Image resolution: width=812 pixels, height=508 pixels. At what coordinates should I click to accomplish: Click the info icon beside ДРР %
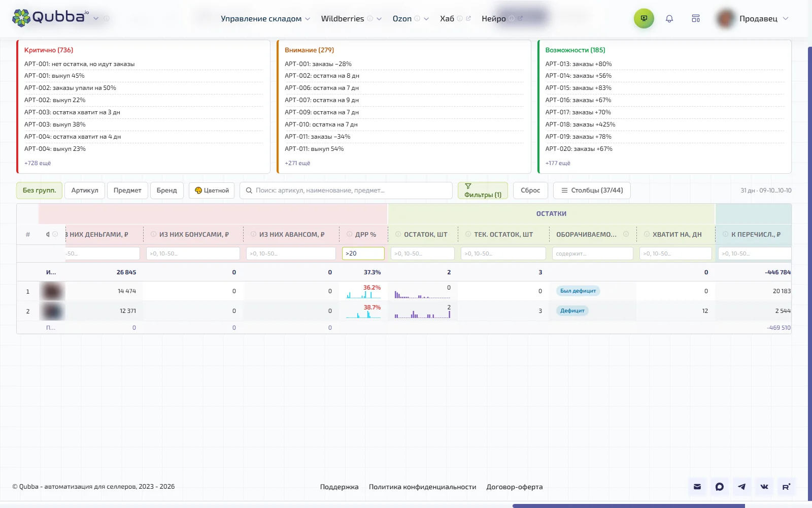click(349, 234)
